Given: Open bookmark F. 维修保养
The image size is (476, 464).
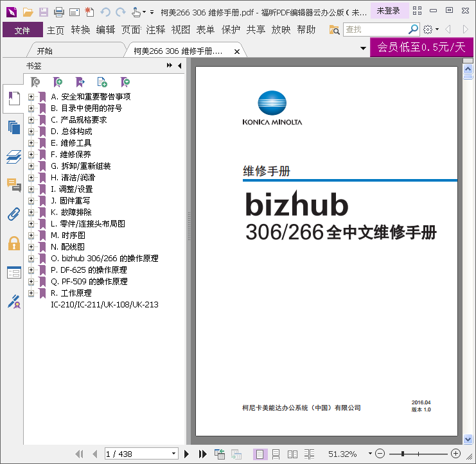Looking at the screenshot, I should 71,155.
